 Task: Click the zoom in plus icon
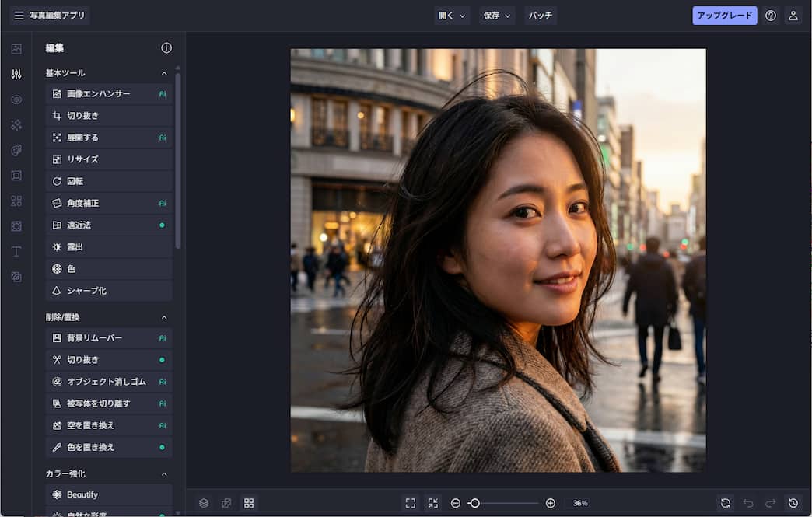click(551, 503)
